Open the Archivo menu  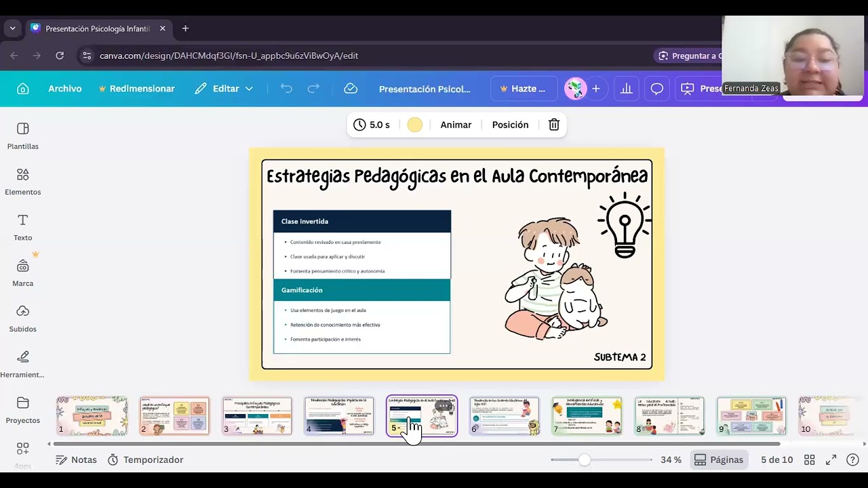(x=64, y=89)
